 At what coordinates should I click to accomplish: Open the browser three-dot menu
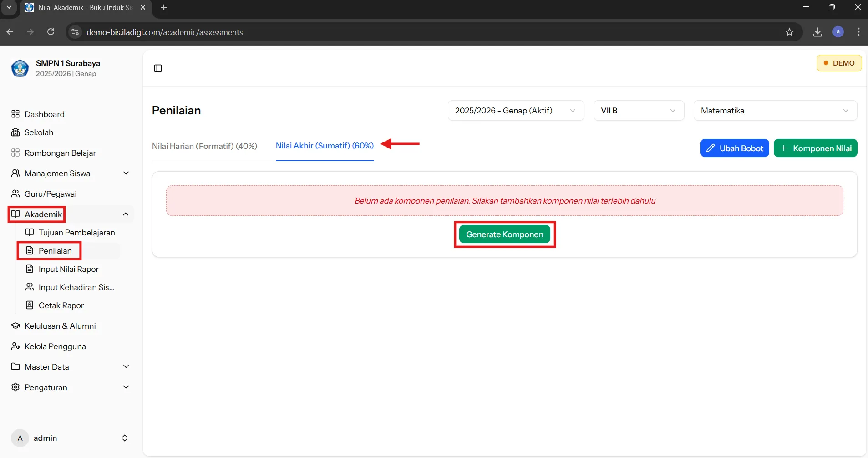(858, 32)
